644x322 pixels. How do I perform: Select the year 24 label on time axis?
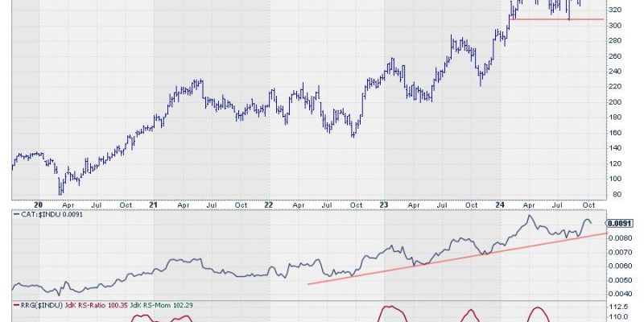pos(500,204)
